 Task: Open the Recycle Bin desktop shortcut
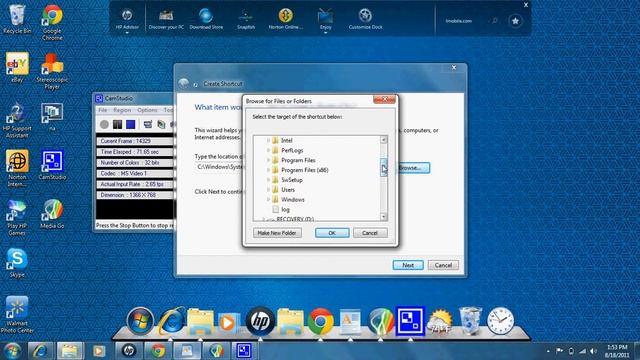[17, 18]
